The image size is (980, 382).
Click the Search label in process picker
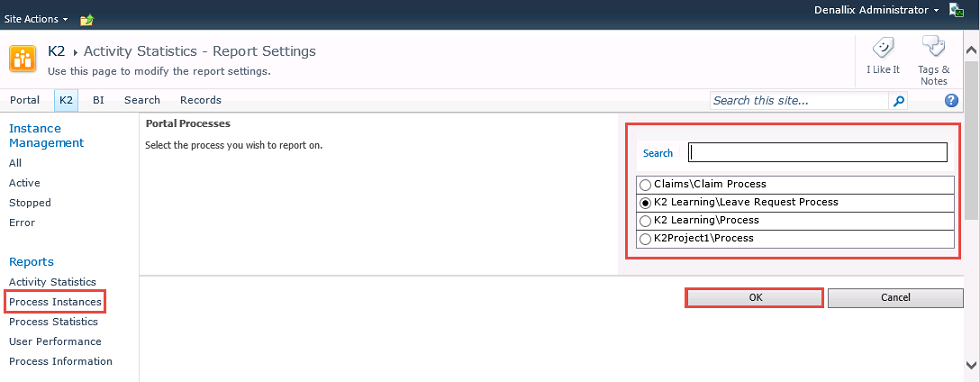[x=658, y=153]
